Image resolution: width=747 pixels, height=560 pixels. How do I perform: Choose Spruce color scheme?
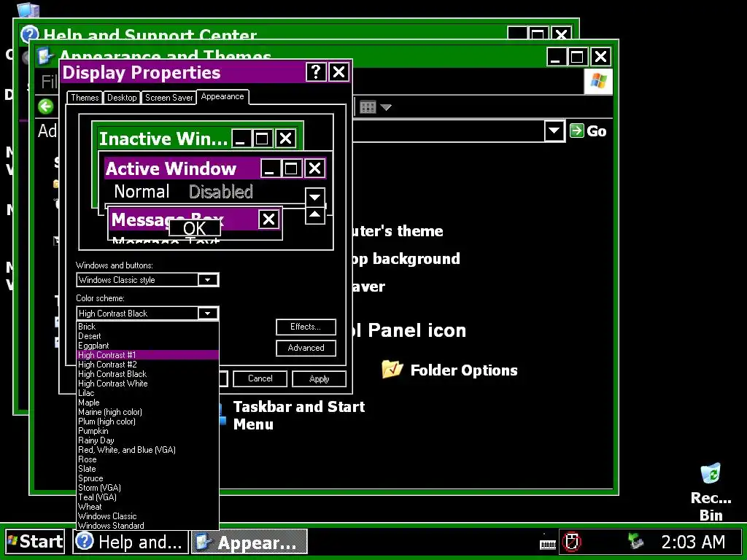(147, 478)
